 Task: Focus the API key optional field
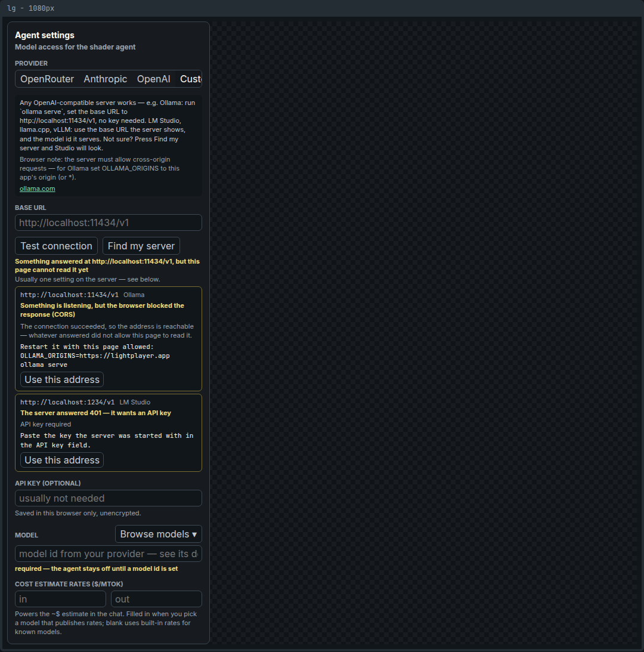coord(109,498)
